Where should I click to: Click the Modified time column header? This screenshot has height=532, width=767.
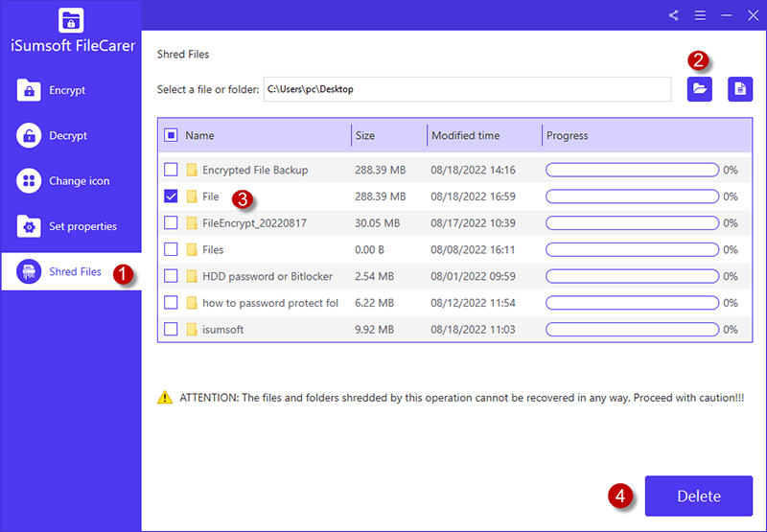tap(465, 135)
